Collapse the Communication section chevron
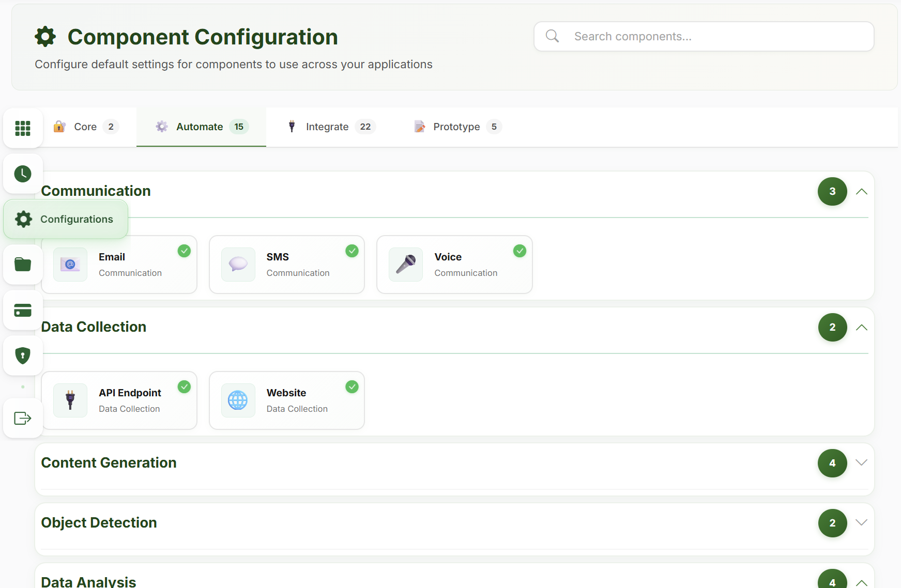Screen dimensions: 901x588 (x=861, y=192)
